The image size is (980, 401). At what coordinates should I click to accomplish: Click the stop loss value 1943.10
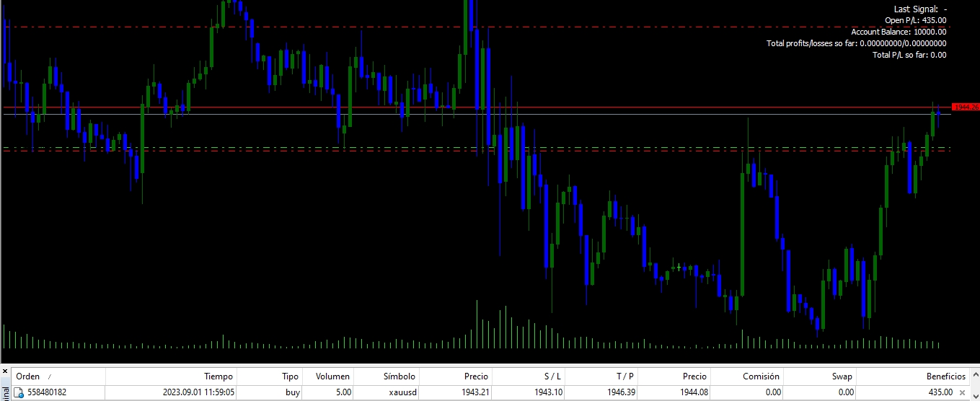point(549,392)
